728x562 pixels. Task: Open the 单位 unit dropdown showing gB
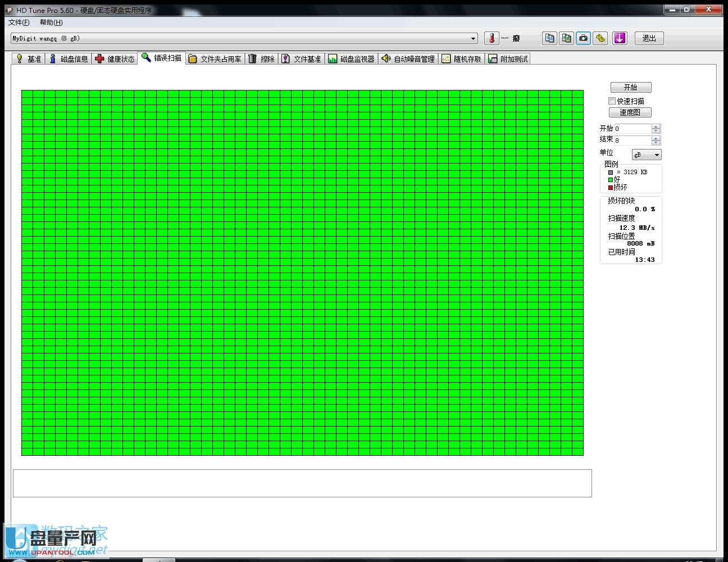pos(646,154)
